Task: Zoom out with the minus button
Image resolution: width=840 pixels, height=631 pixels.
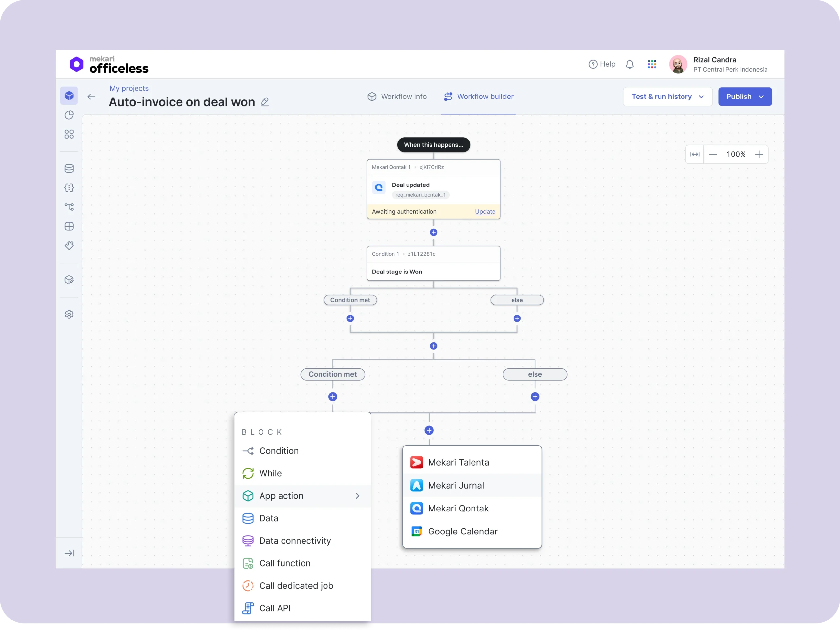Action: 713,154
